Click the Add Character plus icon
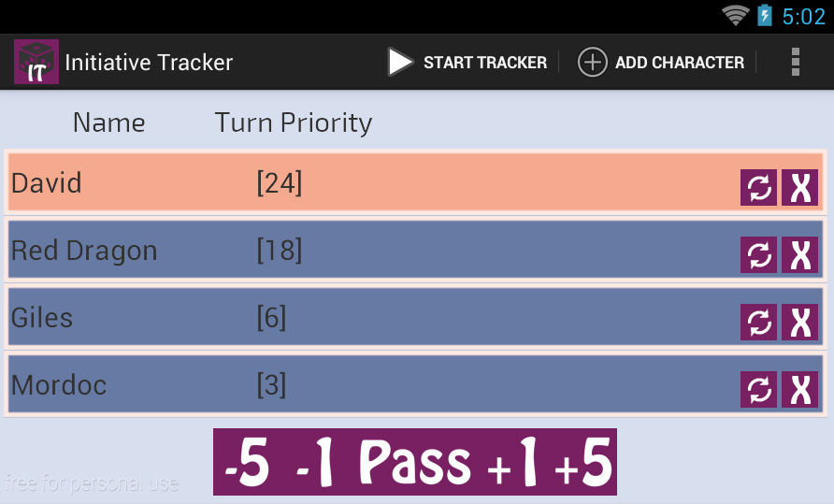The height and width of the screenshot is (504, 834). point(592,62)
